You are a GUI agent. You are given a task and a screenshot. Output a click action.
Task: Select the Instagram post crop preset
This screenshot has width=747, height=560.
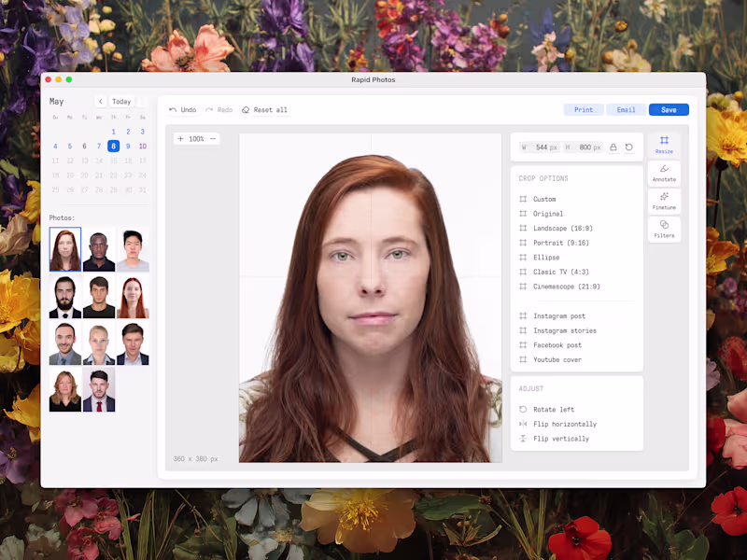[558, 316]
